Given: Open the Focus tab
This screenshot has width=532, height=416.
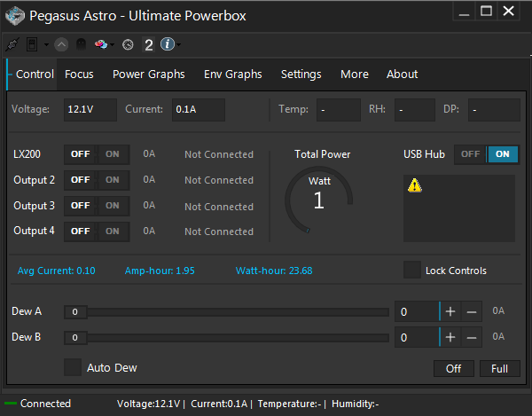Looking at the screenshot, I should click(79, 74).
